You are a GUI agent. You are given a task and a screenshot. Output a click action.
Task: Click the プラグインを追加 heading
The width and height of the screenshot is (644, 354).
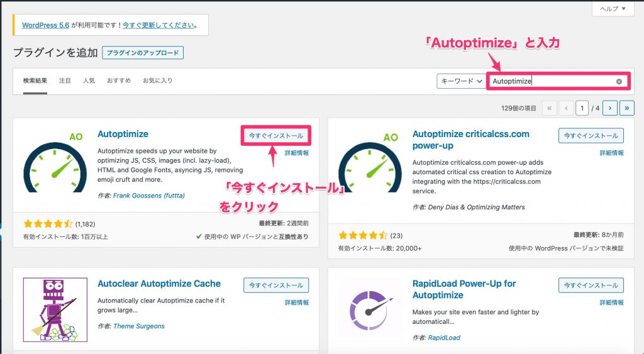coord(55,53)
